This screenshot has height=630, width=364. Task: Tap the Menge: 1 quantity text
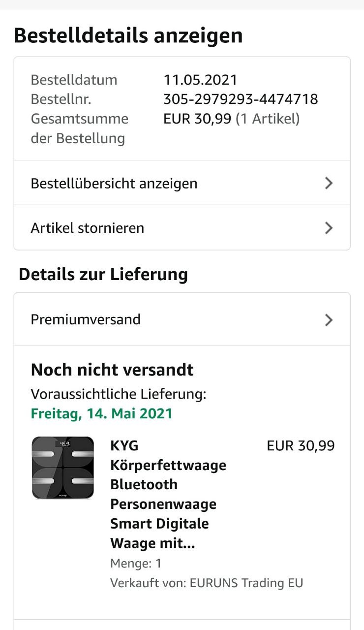136,564
